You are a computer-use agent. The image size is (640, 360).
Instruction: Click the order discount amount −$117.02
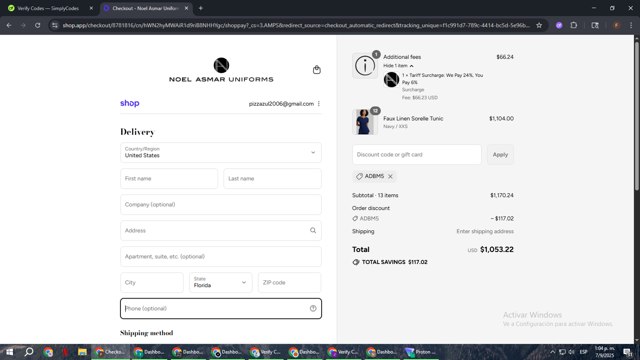click(x=502, y=219)
